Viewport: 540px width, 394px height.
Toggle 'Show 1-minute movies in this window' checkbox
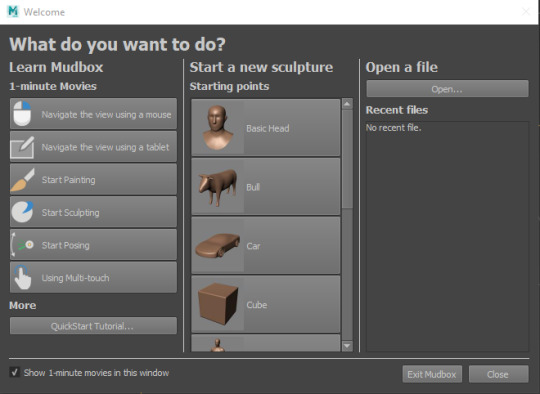pos(14,372)
